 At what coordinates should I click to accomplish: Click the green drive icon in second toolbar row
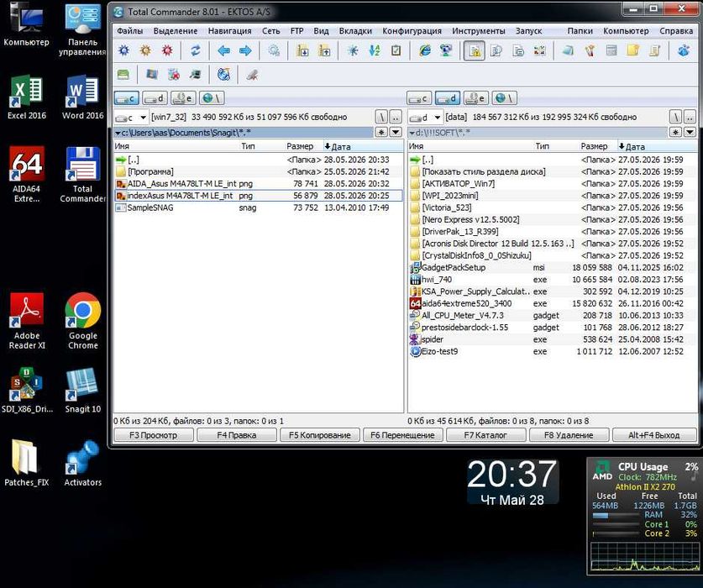pyautogui.click(x=123, y=75)
